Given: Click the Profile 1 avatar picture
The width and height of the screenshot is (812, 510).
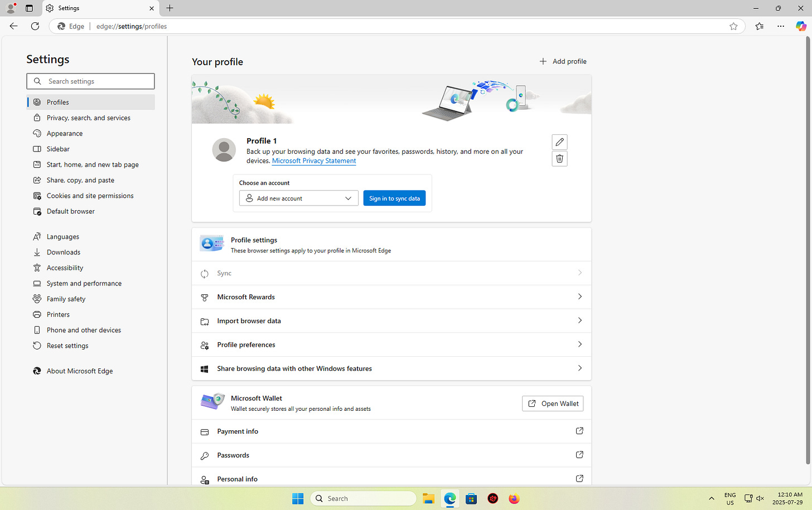Looking at the screenshot, I should [224, 150].
